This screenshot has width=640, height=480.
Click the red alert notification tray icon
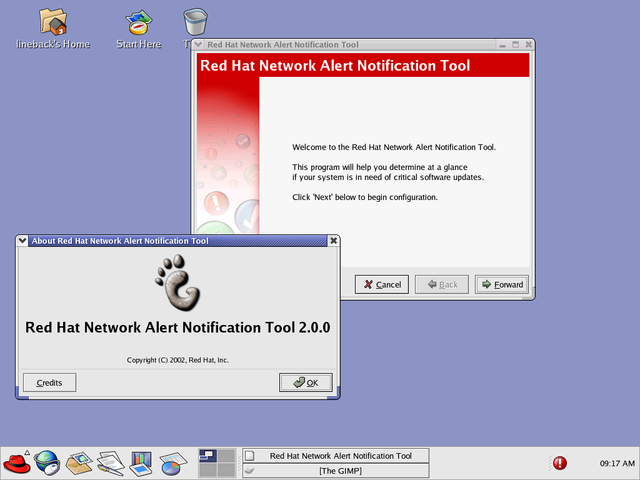pyautogui.click(x=559, y=463)
